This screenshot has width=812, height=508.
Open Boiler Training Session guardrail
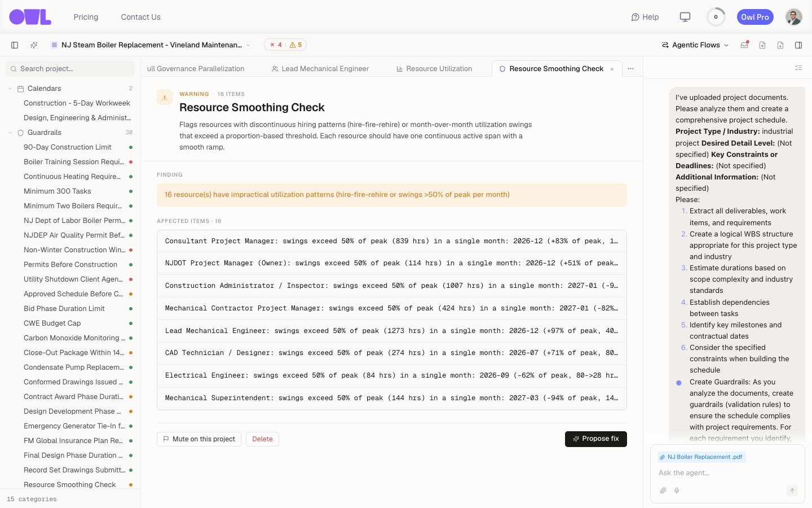(74, 162)
